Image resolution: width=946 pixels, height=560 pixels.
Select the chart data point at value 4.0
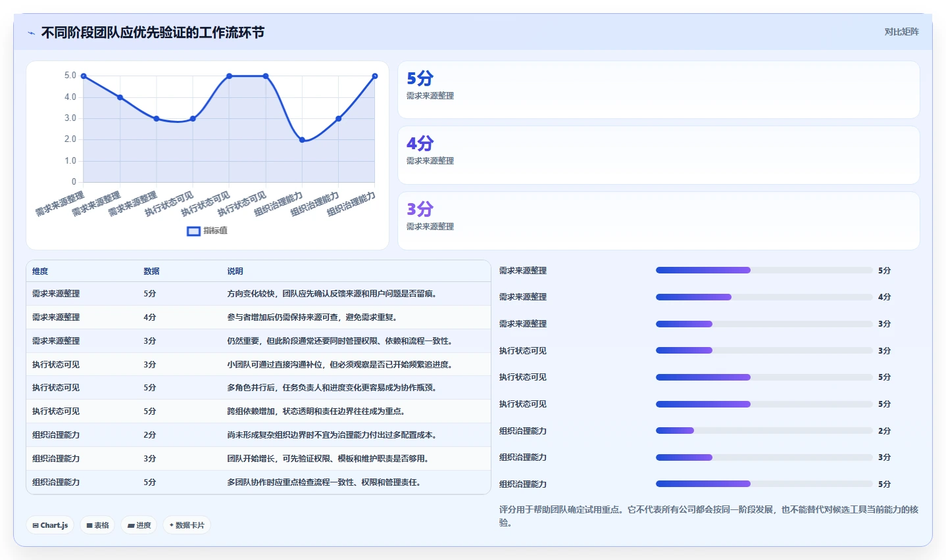120,97
